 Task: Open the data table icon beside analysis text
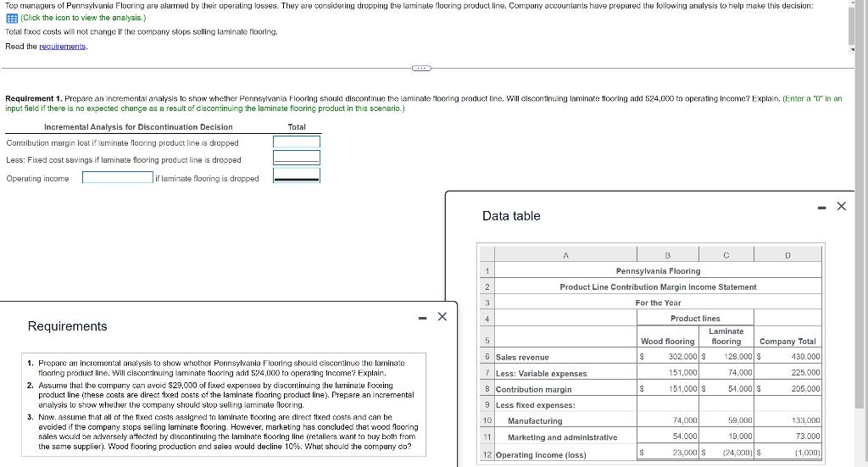tap(12, 19)
